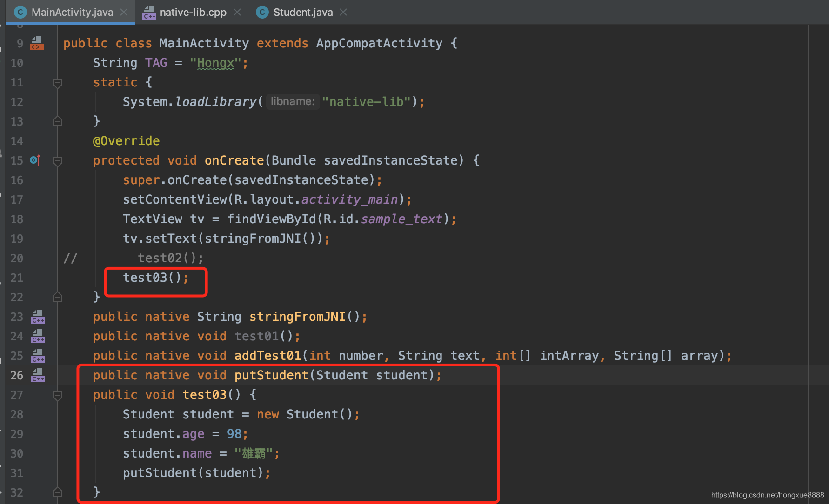
Task: Click the putStudent(student) call on line 31
Action: (x=193, y=473)
